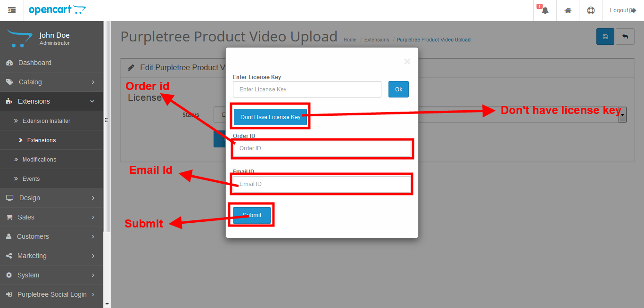Viewport: 644px width, 308px height.
Task: Close the license key dialog
Action: pos(407,61)
